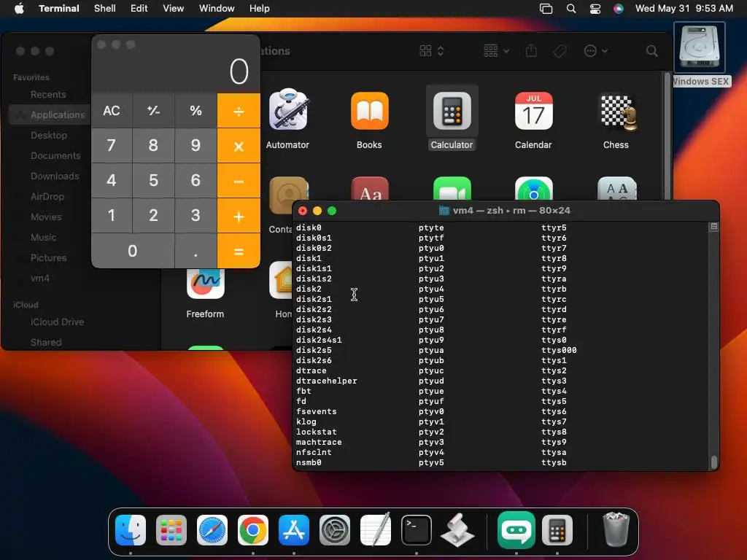Open the Dictionary app icon in Finder
747x560 pixels.
point(370,189)
